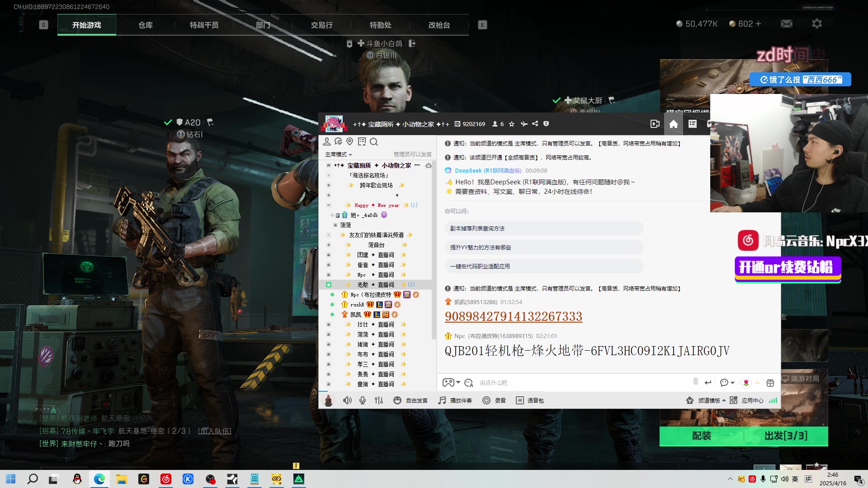Viewport: 868px width, 488px height.
Task: Click the 出发[3/3] depart button
Action: tap(786, 436)
